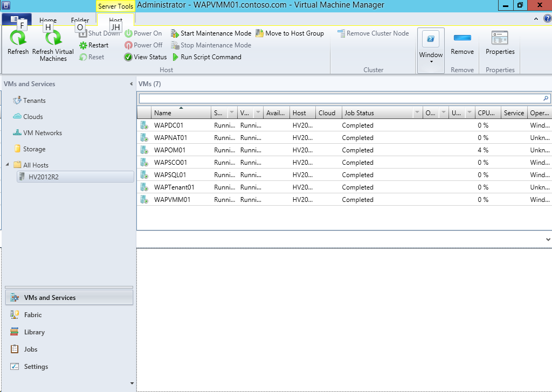Click 4 % CPU value for WAPOM01
552x392 pixels.
pyautogui.click(x=483, y=150)
